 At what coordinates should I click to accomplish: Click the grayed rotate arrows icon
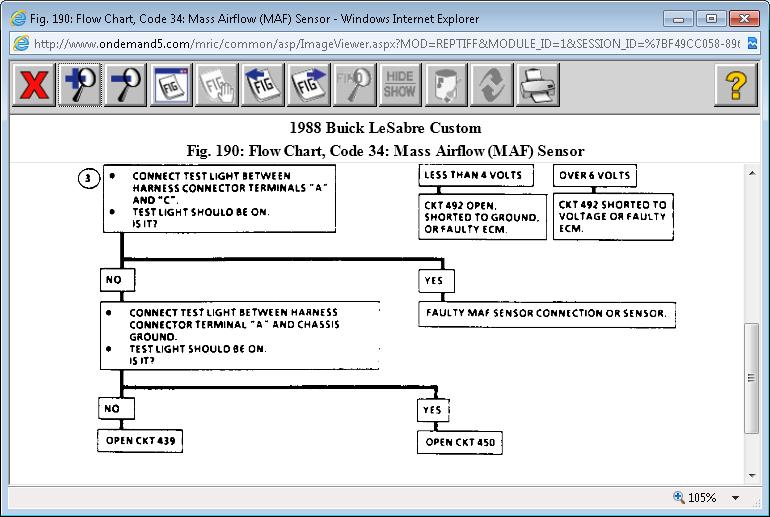point(492,84)
